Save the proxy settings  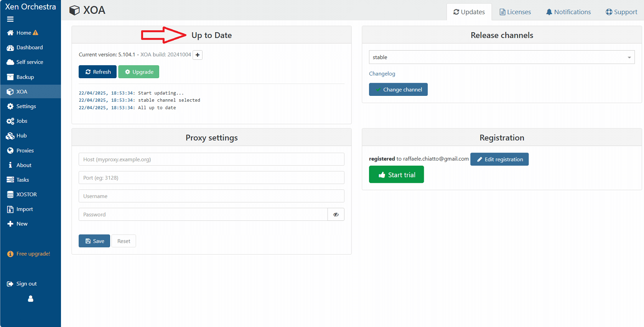pos(94,241)
